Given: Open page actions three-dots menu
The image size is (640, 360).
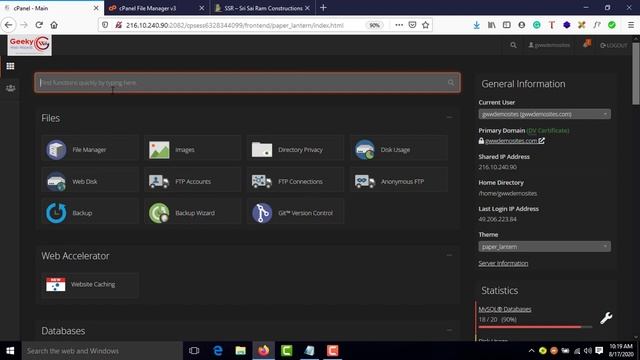Looking at the screenshot, I should point(399,25).
